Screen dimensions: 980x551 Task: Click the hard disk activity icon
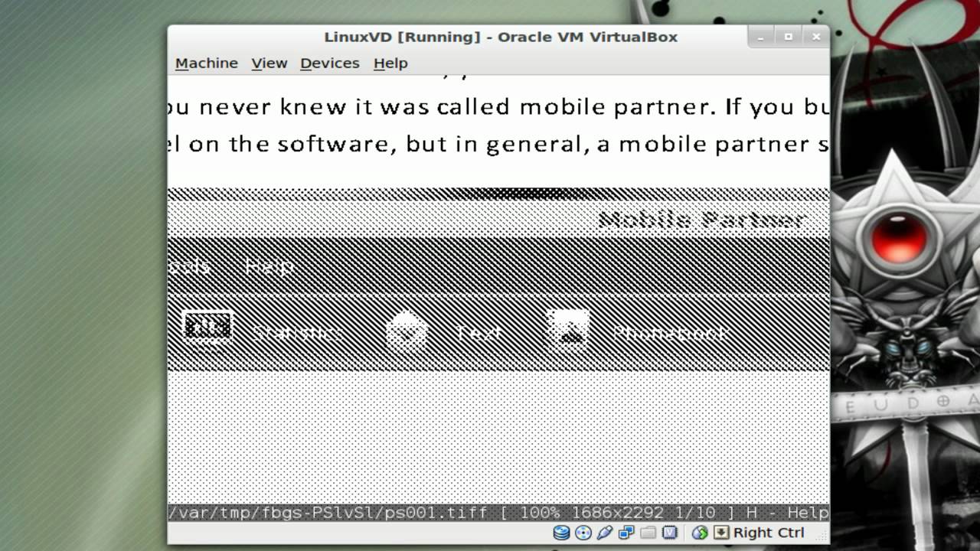coord(561,533)
